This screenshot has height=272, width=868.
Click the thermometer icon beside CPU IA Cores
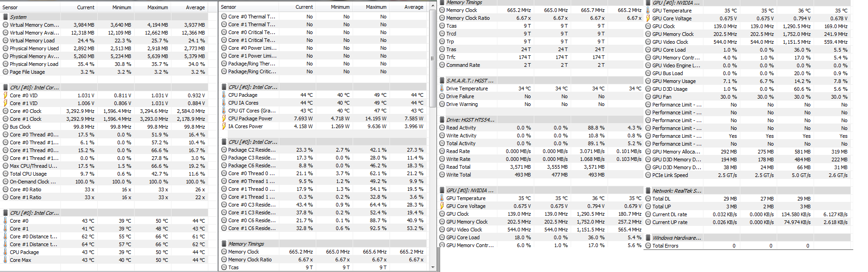coord(224,103)
